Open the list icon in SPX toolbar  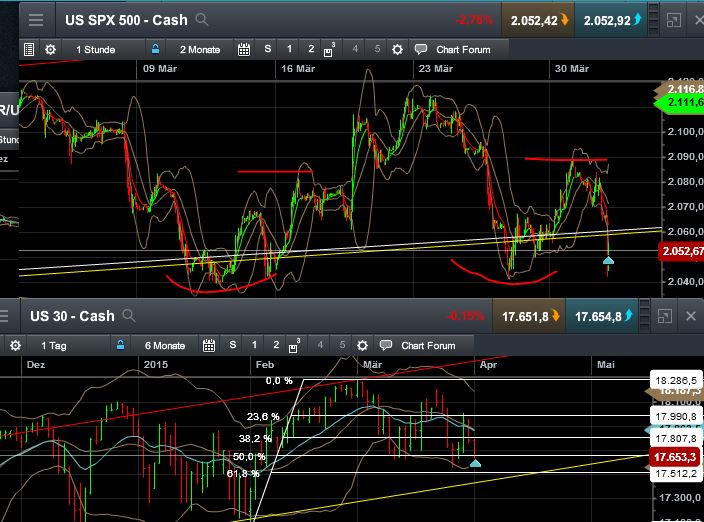pos(29,49)
